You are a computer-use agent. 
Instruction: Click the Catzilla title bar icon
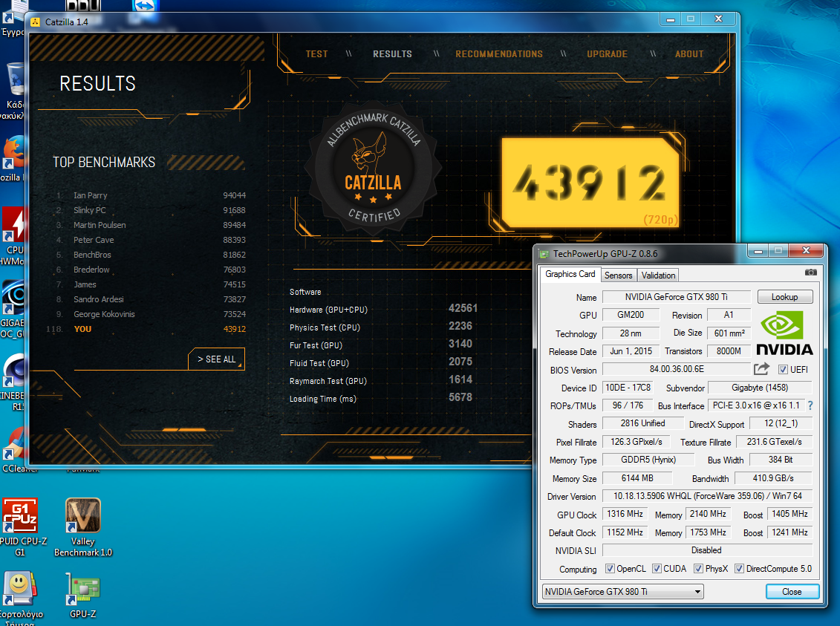[x=36, y=22]
